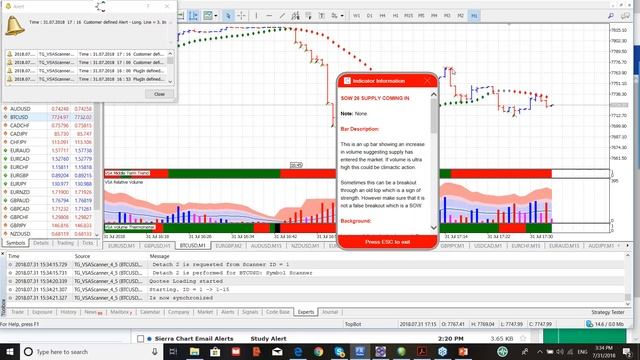Viewport: 640px width, 360px height.
Task: Click the taskbar search box
Action: (91, 352)
